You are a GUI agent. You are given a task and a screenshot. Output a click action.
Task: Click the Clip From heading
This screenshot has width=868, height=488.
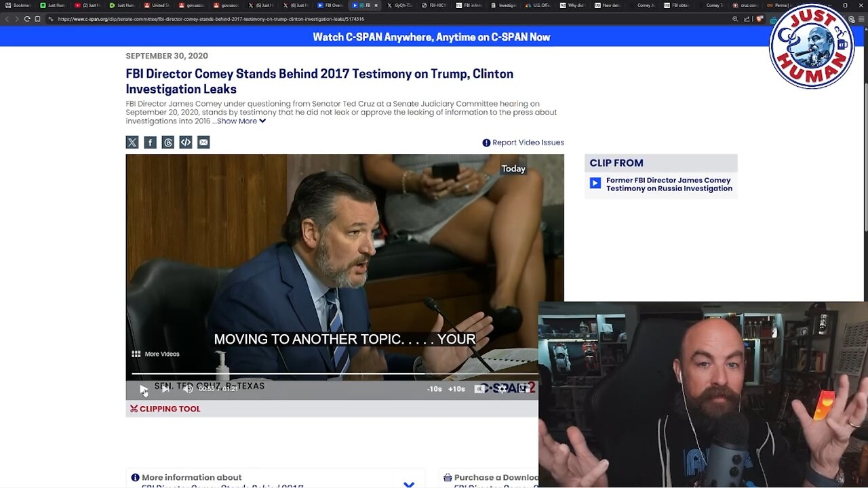pyautogui.click(x=616, y=163)
